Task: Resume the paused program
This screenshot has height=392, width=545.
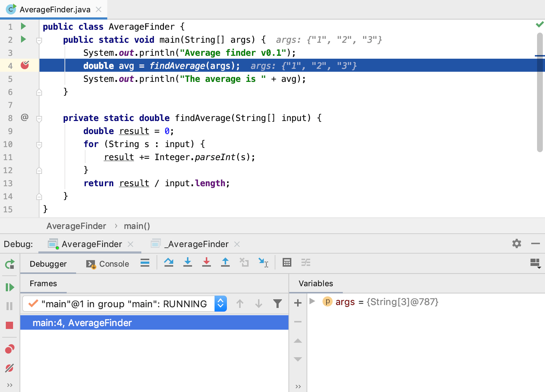Action: pos(10,287)
